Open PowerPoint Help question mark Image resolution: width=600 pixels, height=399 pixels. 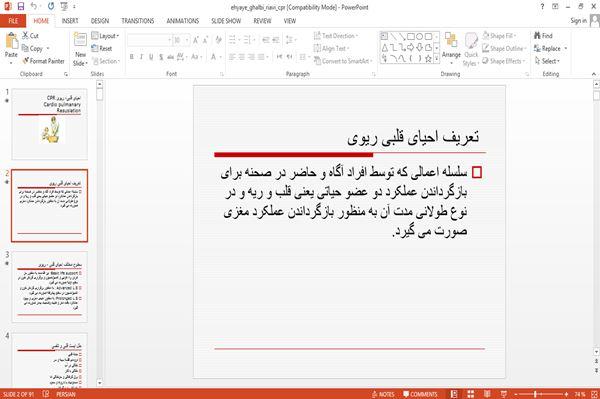tap(542, 7)
